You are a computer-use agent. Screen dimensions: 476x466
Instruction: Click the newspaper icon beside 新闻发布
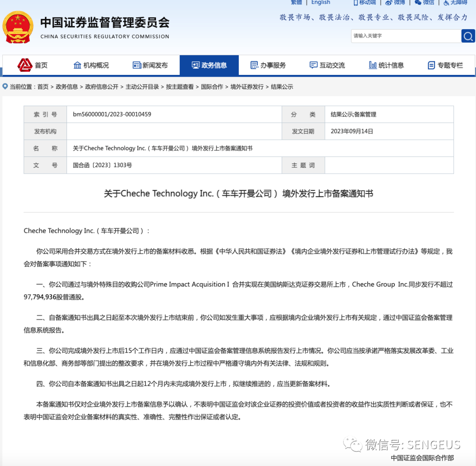[137, 65]
